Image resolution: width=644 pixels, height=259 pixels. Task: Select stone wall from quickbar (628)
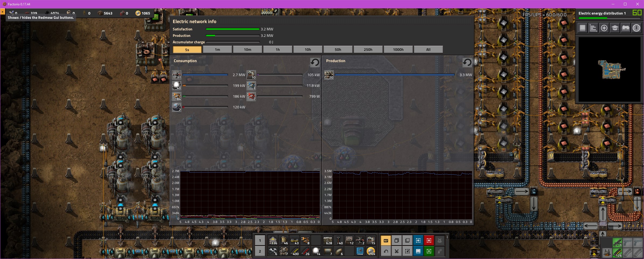(x=328, y=240)
